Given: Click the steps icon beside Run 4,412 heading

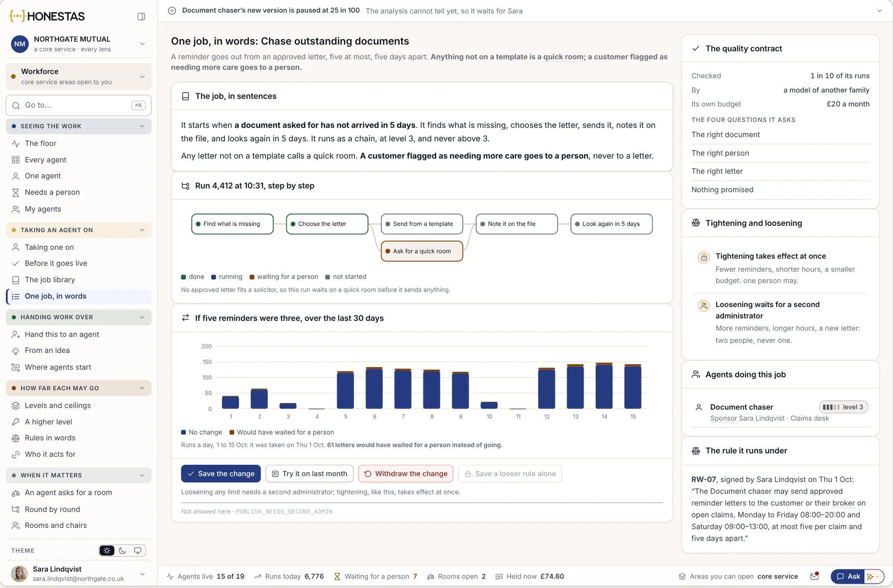Looking at the screenshot, I should click(x=186, y=186).
